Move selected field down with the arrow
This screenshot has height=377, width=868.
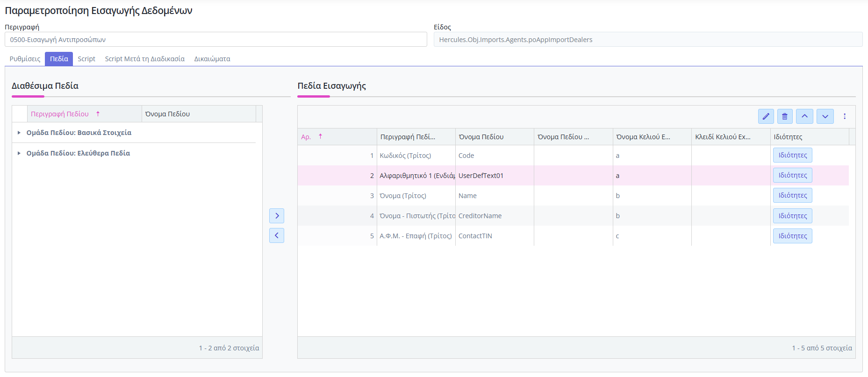pyautogui.click(x=825, y=116)
